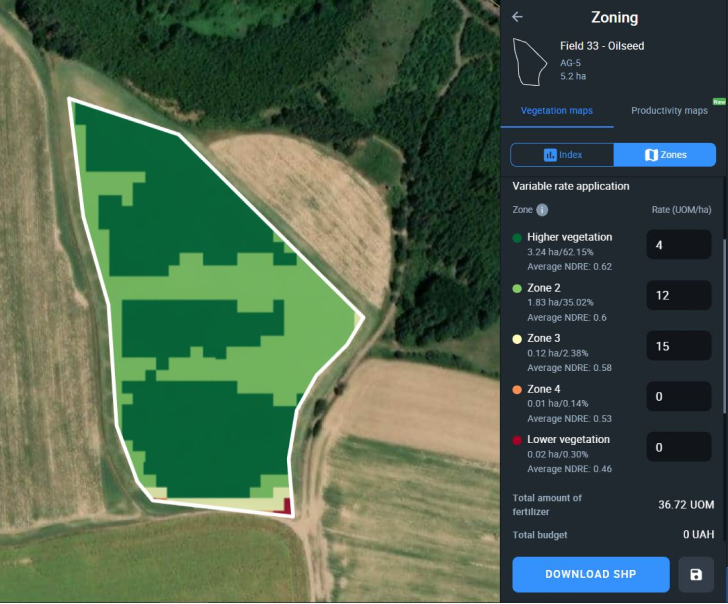Click 'Field 33 - Oilseed' title
The height and width of the screenshot is (604, 728).
click(602, 46)
